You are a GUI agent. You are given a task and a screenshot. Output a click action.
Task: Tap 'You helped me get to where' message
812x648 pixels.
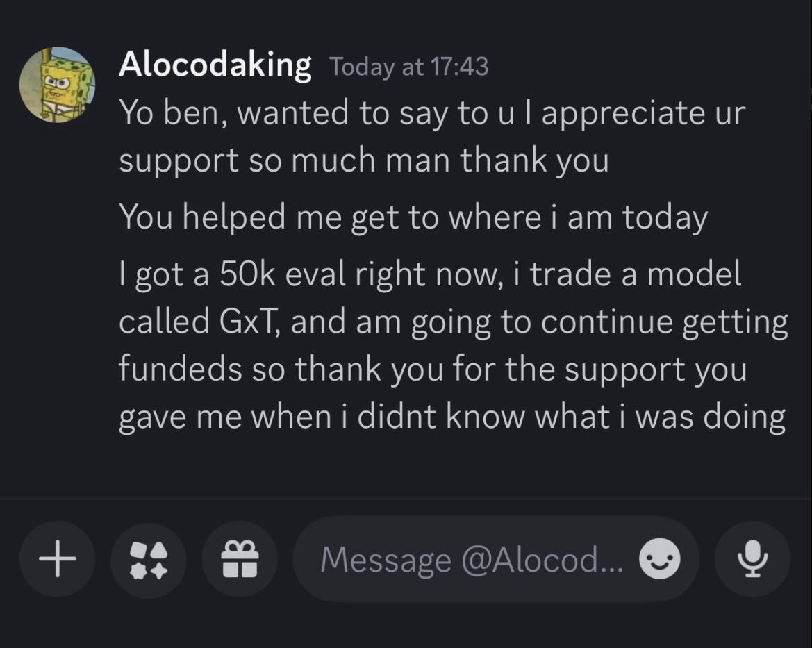coord(413,218)
